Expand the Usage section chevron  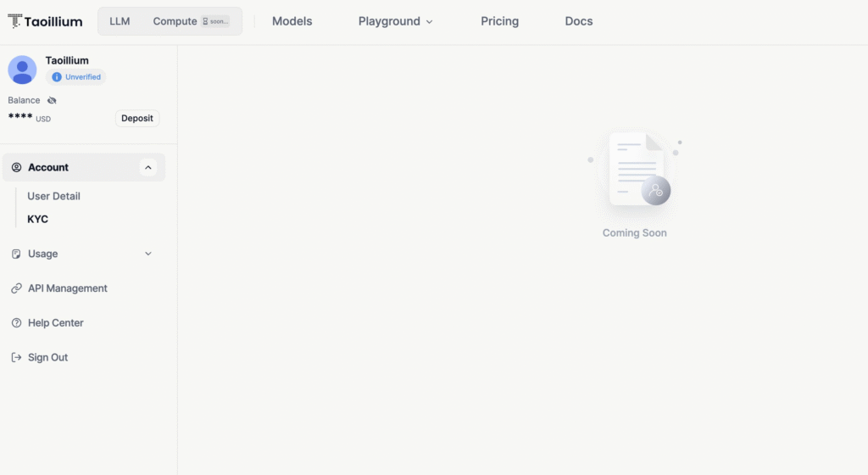click(x=149, y=254)
